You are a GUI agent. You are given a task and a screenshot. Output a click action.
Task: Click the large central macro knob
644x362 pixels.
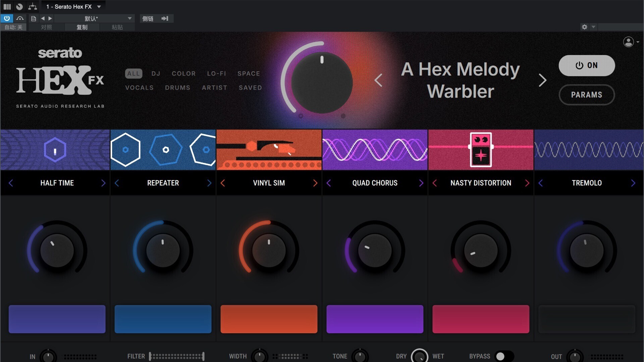322,82
